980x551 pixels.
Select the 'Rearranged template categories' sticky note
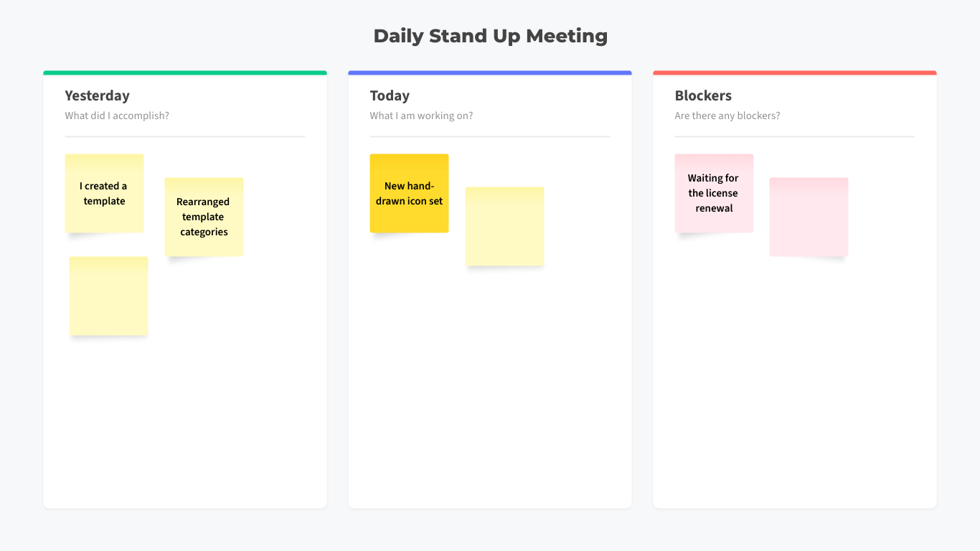pyautogui.click(x=204, y=217)
